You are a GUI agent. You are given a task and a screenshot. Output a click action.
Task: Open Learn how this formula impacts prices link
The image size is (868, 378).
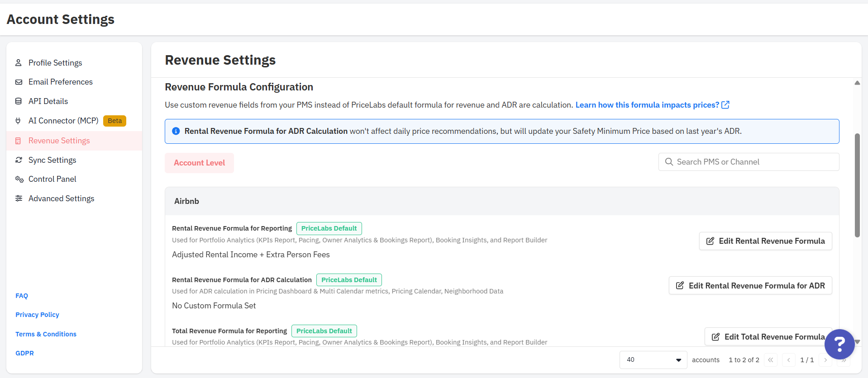[x=647, y=105]
